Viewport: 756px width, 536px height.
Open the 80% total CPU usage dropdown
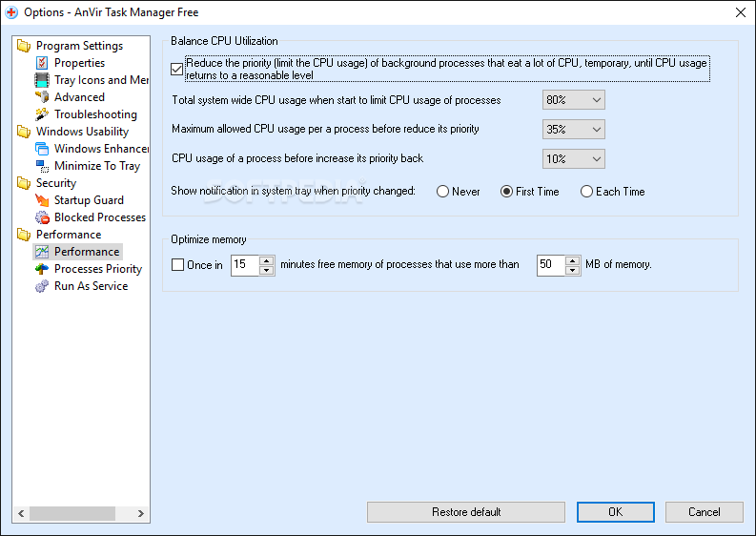tap(574, 100)
